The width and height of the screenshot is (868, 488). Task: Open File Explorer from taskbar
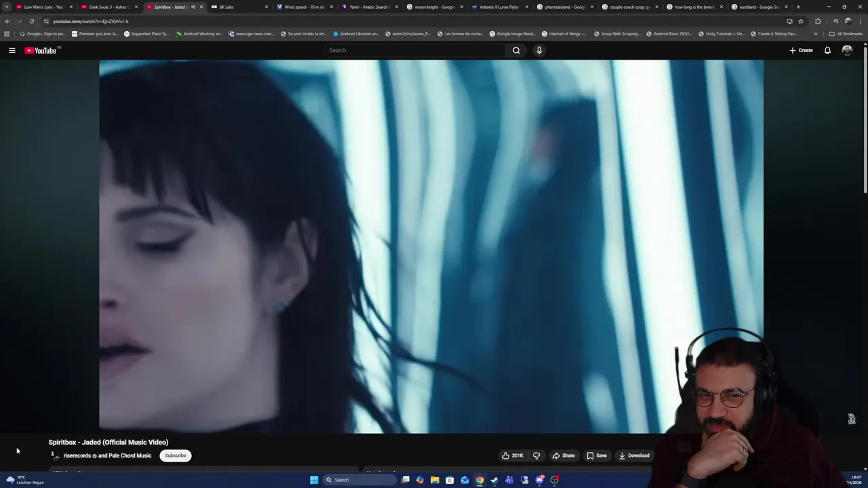tap(435, 480)
